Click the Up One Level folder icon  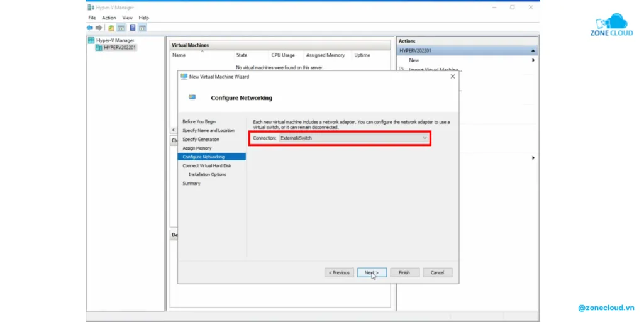tap(111, 28)
